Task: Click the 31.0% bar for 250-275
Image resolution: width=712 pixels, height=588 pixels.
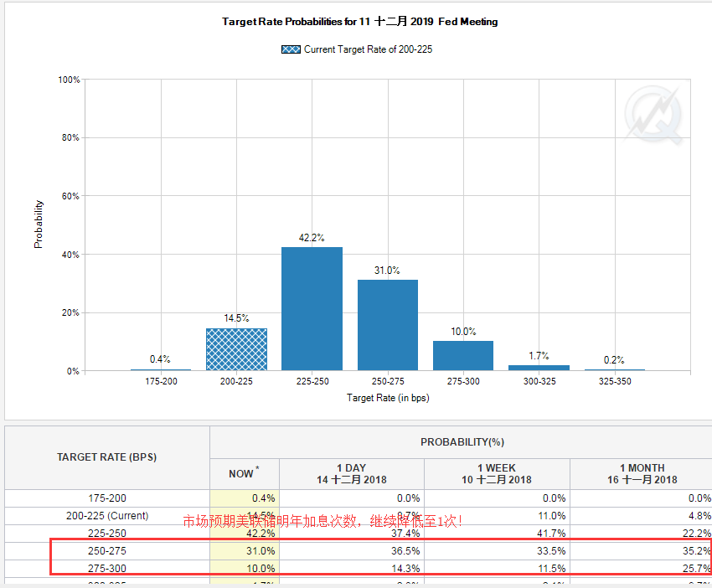Action: pyautogui.click(x=388, y=325)
